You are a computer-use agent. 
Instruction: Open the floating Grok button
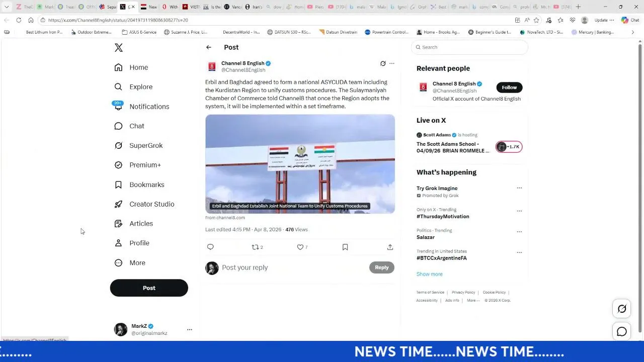point(622,309)
